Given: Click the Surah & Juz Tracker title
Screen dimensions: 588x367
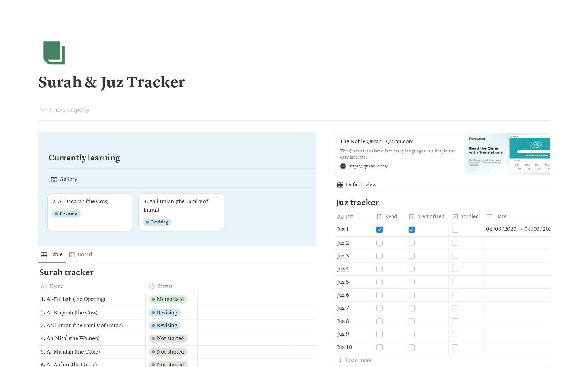Looking at the screenshot, I should pos(111,82).
